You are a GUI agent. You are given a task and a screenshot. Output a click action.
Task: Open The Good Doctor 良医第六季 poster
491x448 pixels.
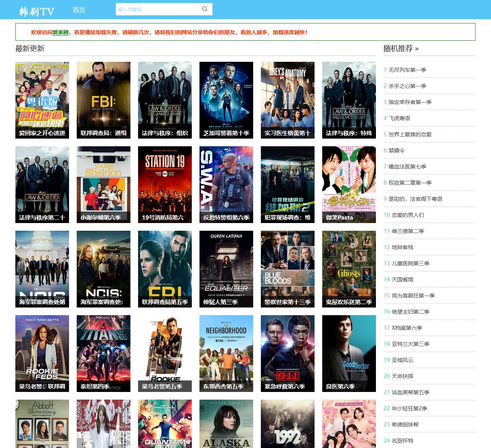point(349,354)
